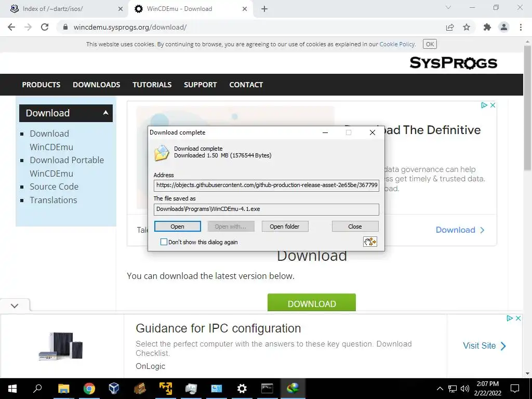Open Chrome tab search chevron
The width and height of the screenshot is (532, 399).
tap(448, 7)
